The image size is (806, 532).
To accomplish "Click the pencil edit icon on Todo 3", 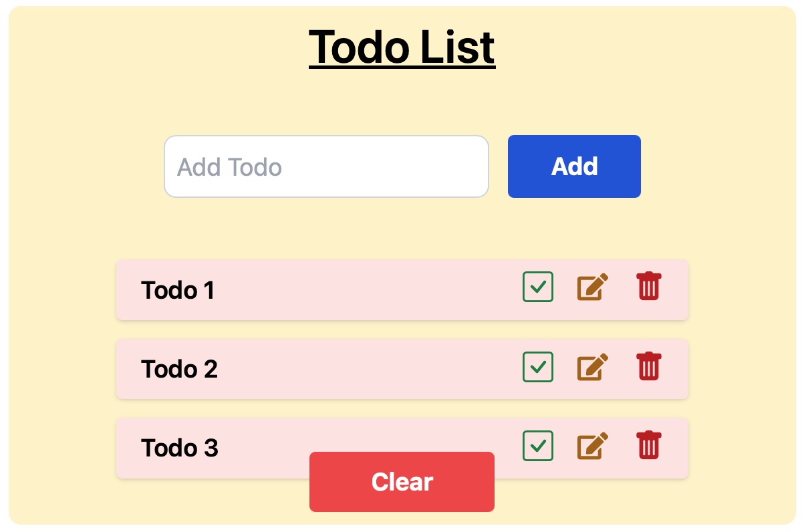I will click(593, 446).
